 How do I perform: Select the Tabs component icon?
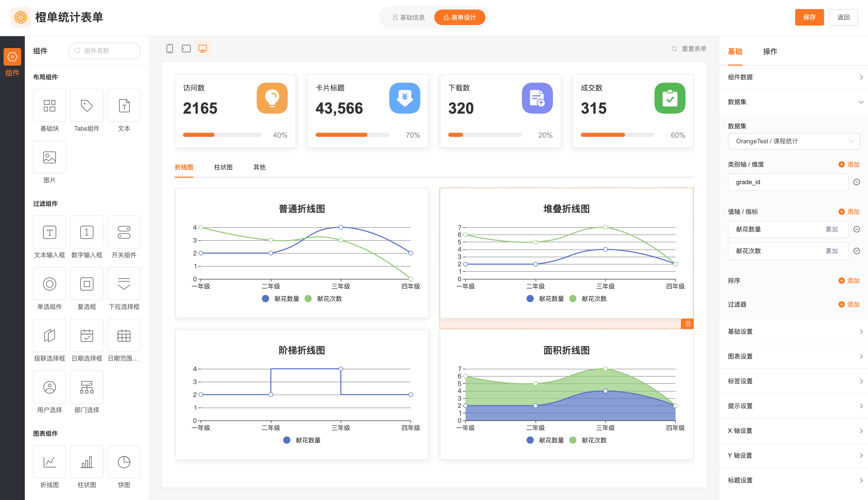click(x=87, y=105)
